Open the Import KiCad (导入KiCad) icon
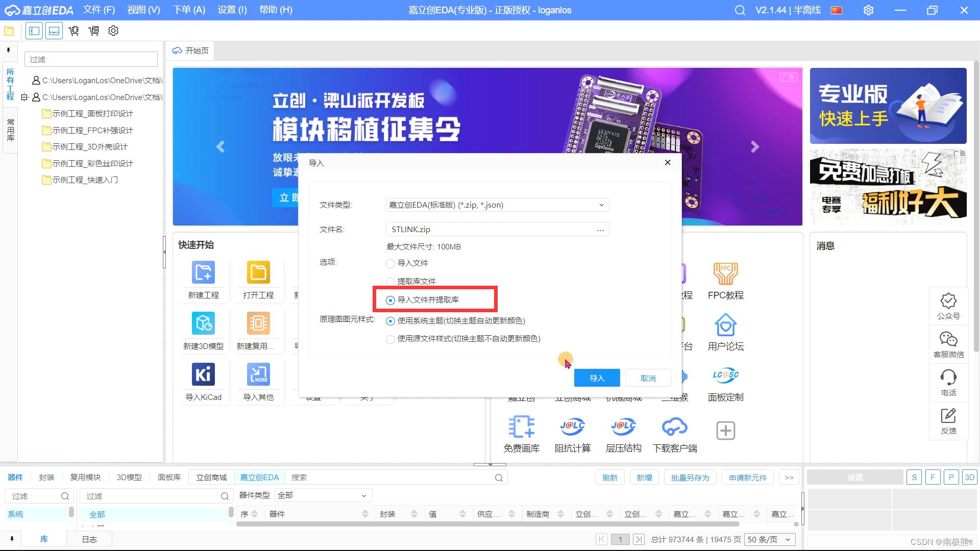This screenshot has height=551, width=980. (x=203, y=374)
